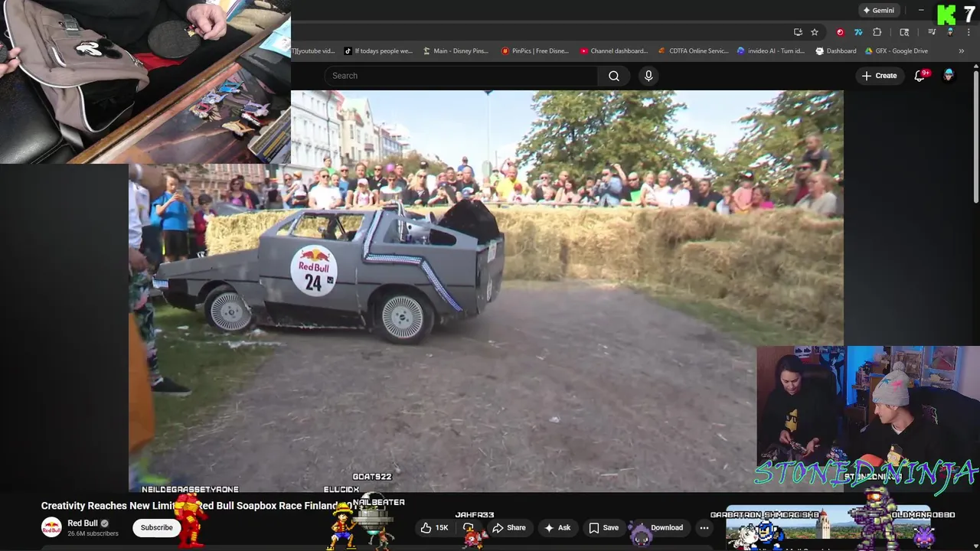Click the YouTube Search input field
This screenshot has height=551, width=980.
461,76
